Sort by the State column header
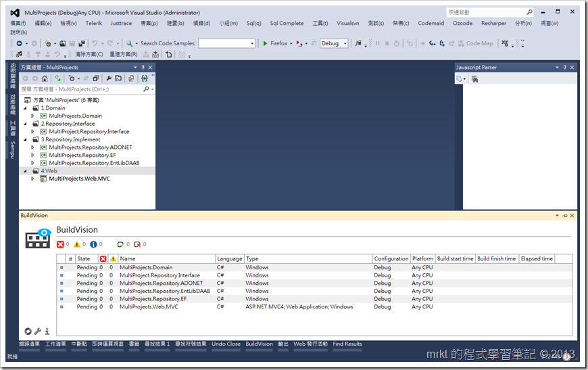588x370 pixels. [x=87, y=259]
